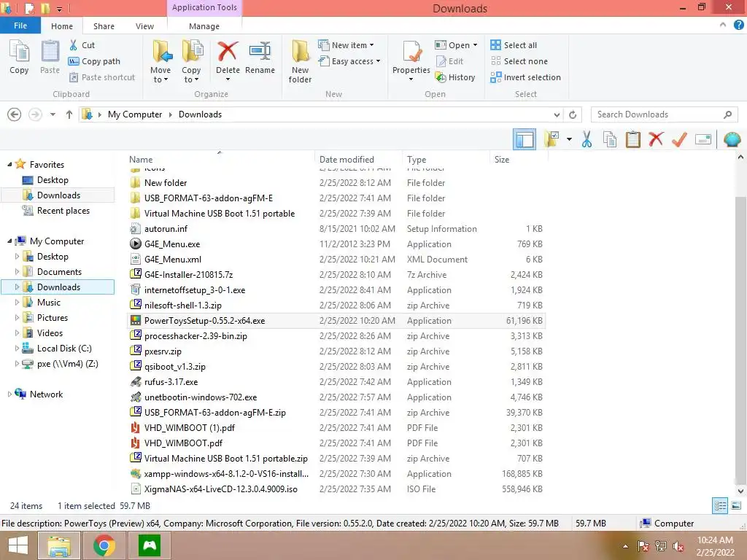Select the Application Tools contextual tab
Viewport: 747px width, 560px height.
[204, 7]
